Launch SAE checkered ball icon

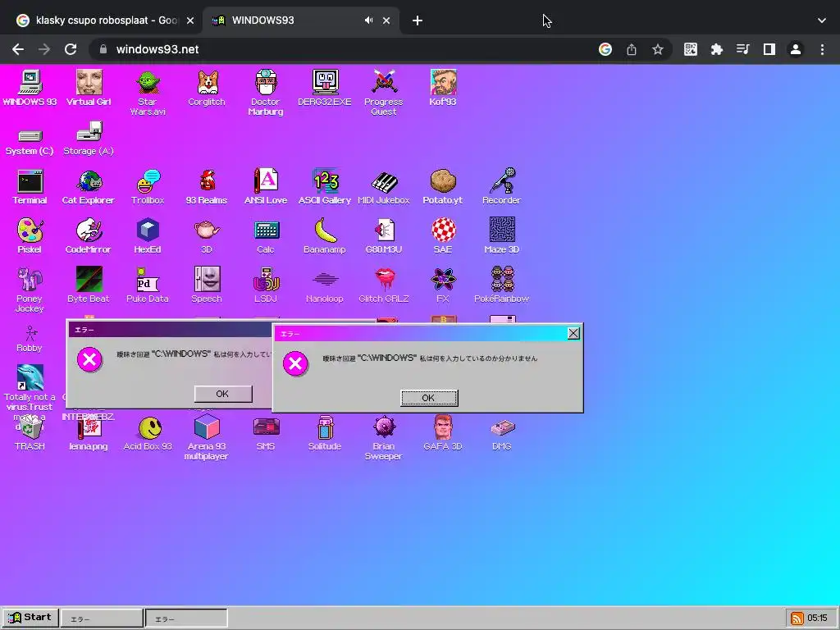click(x=443, y=235)
